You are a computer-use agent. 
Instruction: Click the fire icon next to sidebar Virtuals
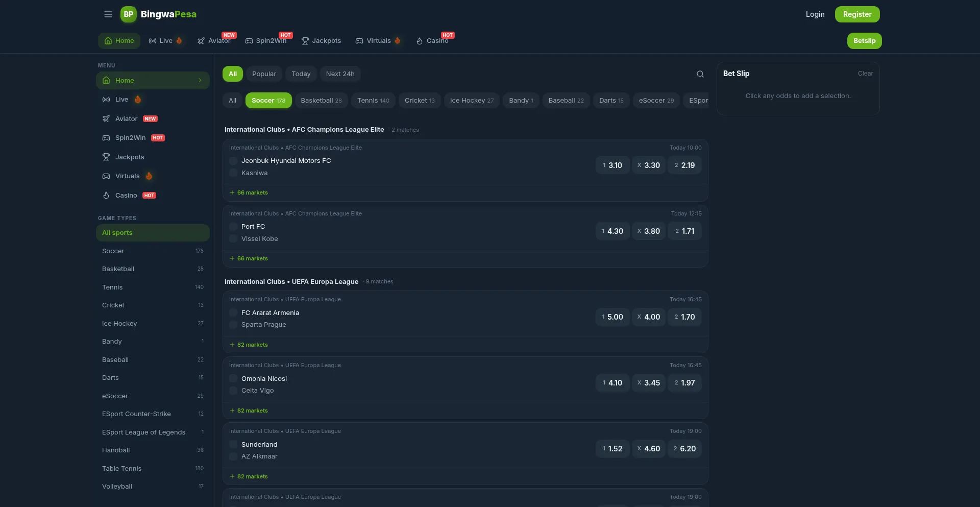pos(149,176)
